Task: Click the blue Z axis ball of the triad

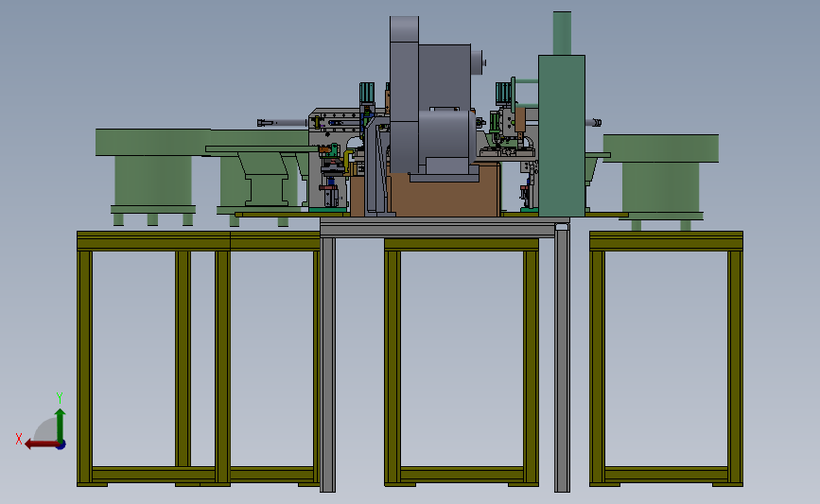Action: point(61,445)
